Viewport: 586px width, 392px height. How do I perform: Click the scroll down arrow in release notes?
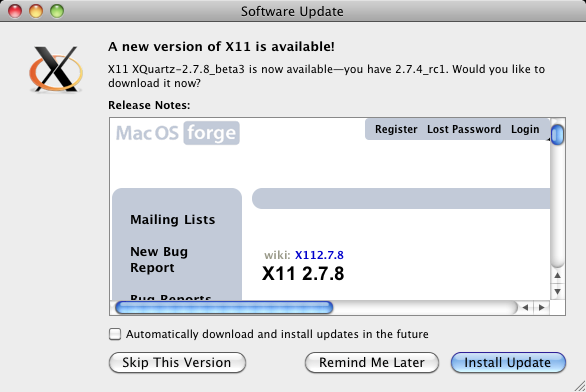click(x=557, y=291)
